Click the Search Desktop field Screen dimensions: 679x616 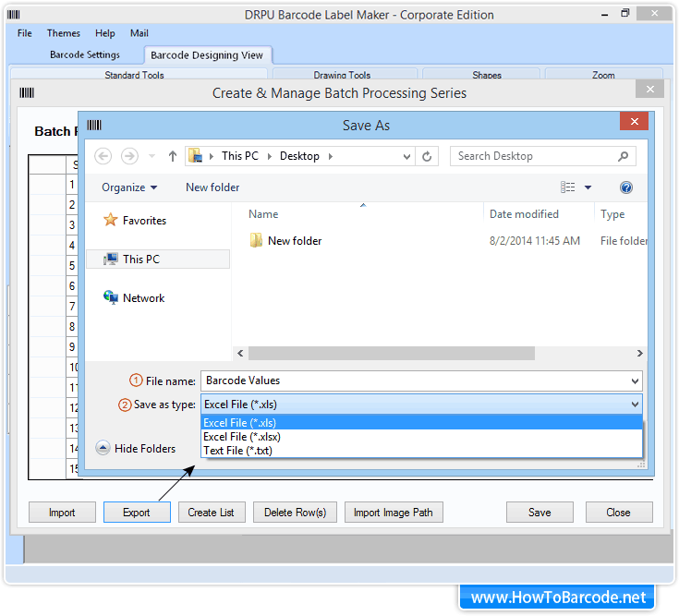click(543, 156)
